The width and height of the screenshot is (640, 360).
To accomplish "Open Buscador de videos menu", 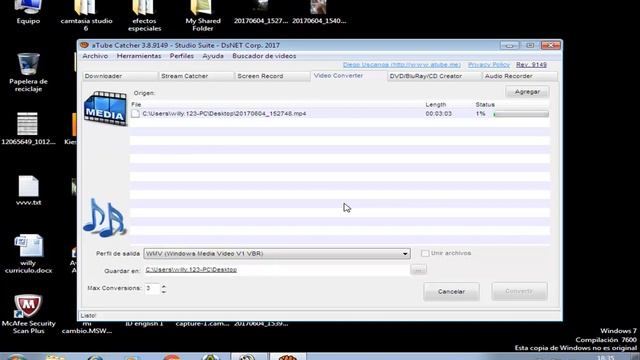I will [x=264, y=56].
